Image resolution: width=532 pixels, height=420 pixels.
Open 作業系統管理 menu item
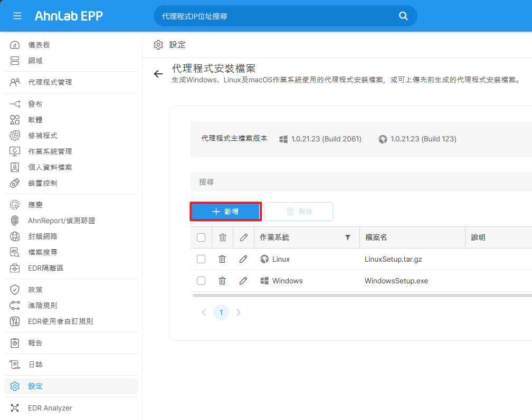point(71,151)
